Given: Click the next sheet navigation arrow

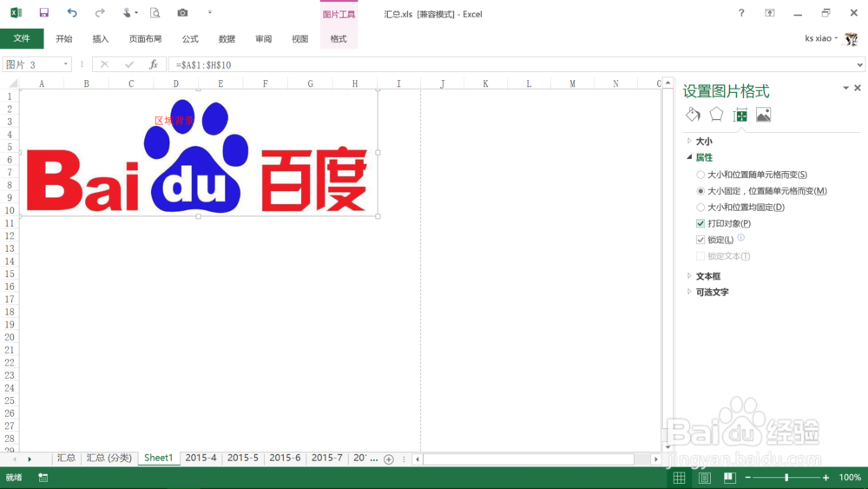Looking at the screenshot, I should 30,459.
